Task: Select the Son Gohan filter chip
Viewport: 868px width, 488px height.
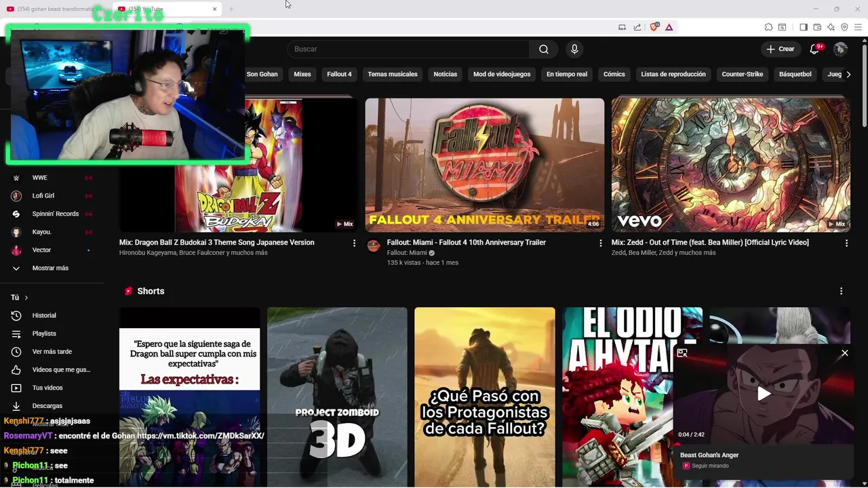Action: tap(262, 74)
